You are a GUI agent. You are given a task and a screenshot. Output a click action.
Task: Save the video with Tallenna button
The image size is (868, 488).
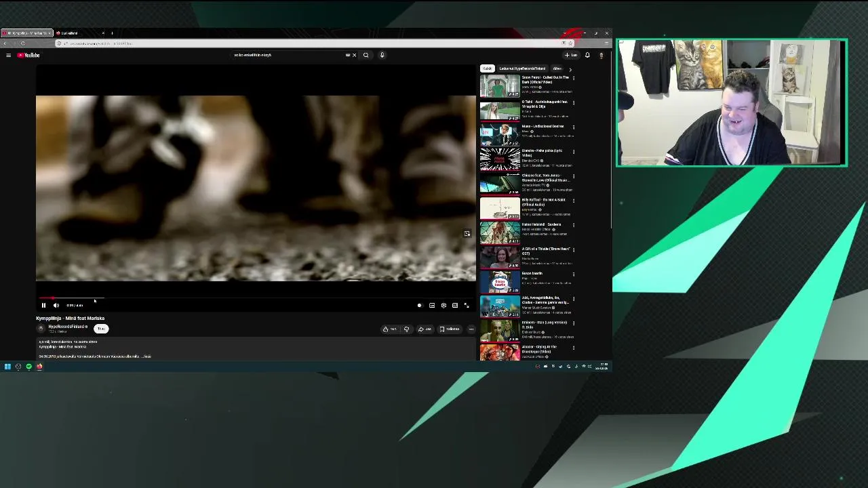pos(450,329)
